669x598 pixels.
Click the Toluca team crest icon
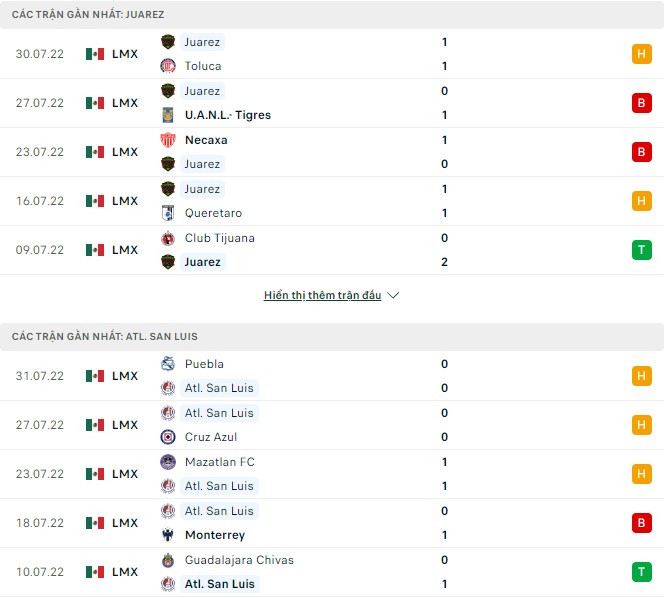tap(168, 66)
